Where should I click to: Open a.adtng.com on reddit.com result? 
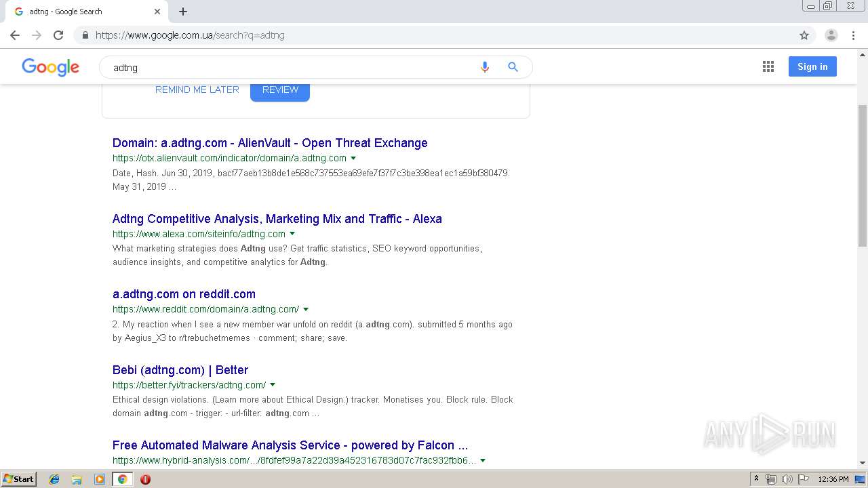(184, 294)
